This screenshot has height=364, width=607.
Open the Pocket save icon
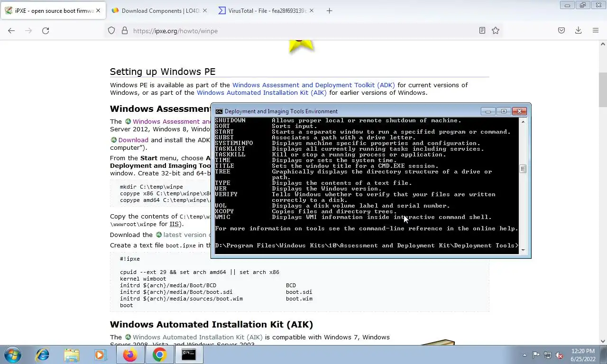pos(561,30)
